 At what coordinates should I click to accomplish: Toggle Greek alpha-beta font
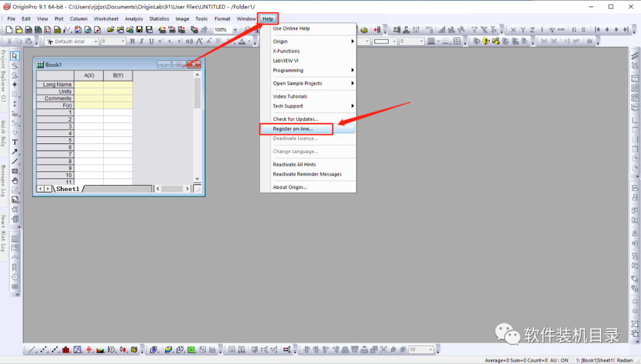click(189, 41)
